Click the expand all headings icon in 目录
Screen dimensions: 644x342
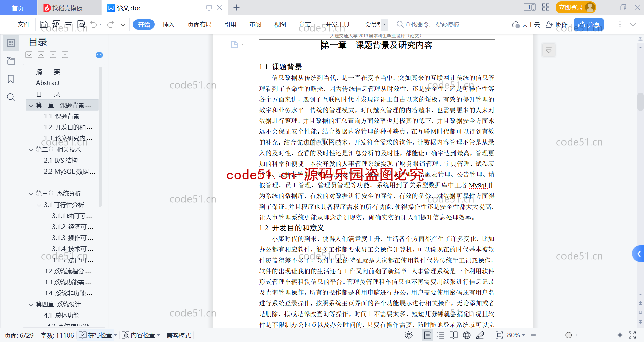tap(29, 55)
